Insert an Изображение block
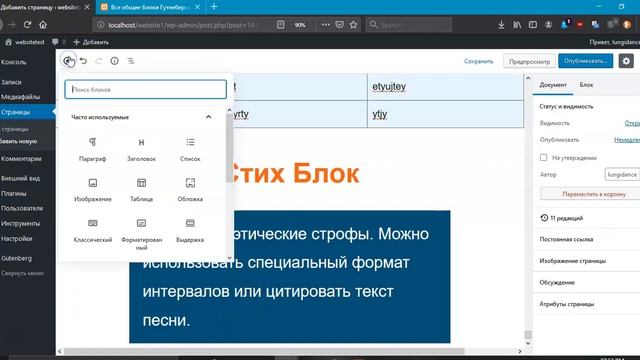 pyautogui.click(x=93, y=190)
